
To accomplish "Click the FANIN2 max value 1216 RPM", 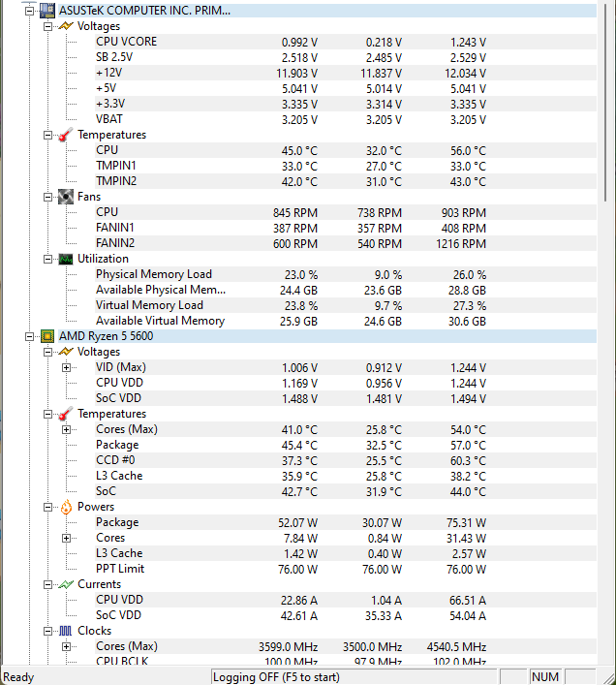I will [x=461, y=244].
